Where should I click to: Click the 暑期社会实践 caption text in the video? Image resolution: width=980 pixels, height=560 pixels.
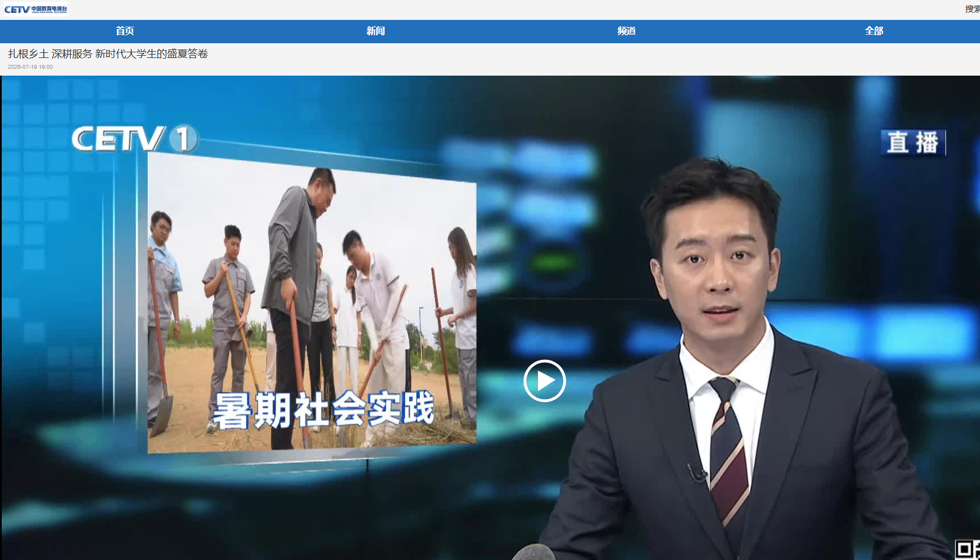click(324, 409)
